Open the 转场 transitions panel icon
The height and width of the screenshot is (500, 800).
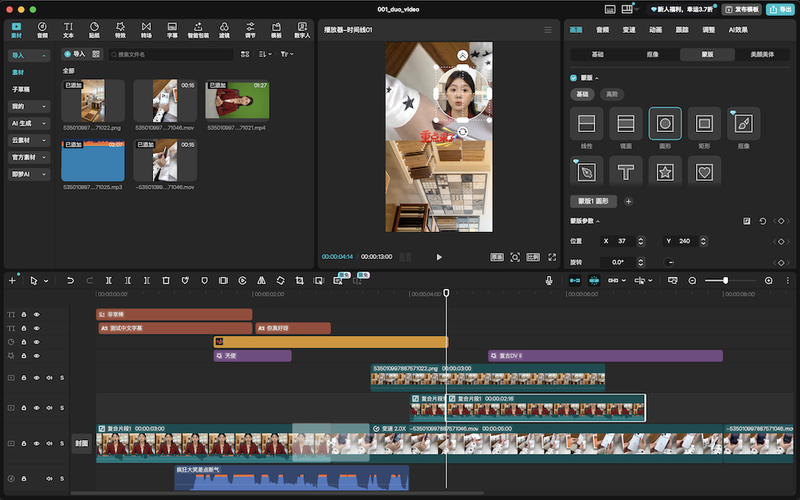coord(146,28)
